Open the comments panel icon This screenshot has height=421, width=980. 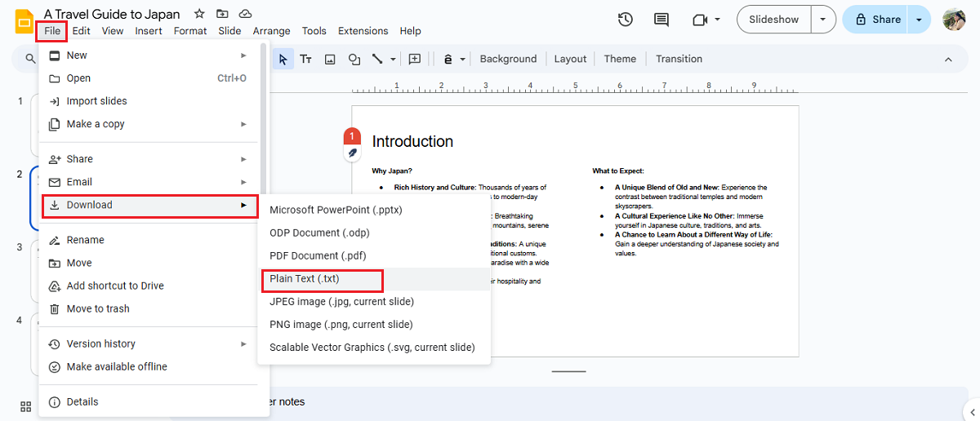[x=661, y=20]
